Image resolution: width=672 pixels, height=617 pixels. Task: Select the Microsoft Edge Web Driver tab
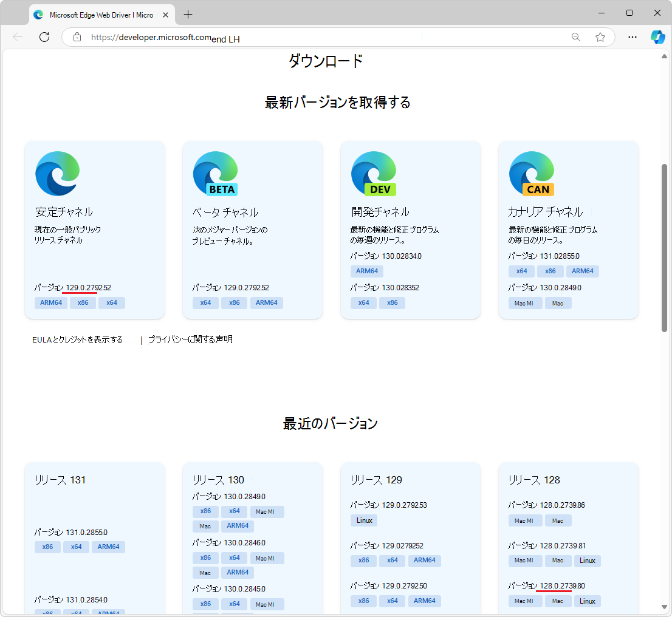coord(101,15)
